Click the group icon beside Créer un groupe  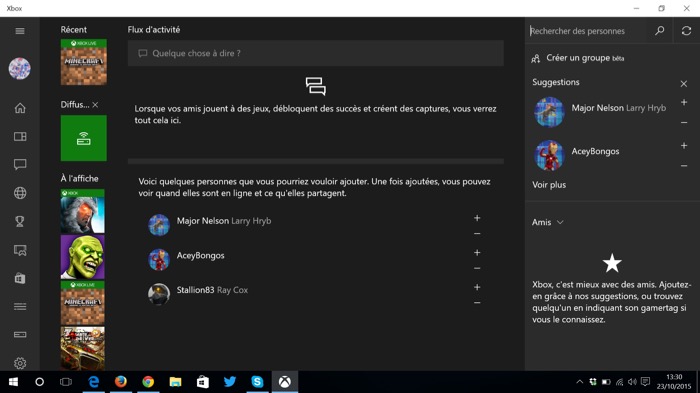point(536,59)
